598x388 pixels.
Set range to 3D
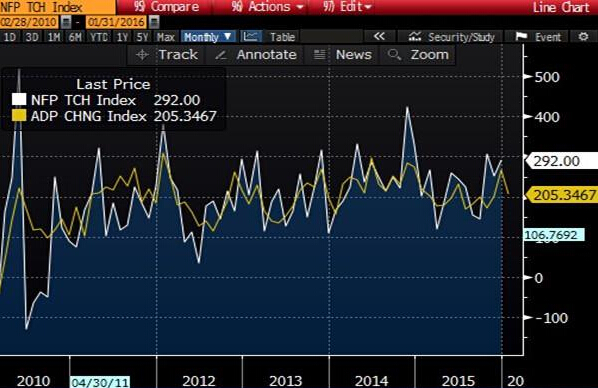32,37
